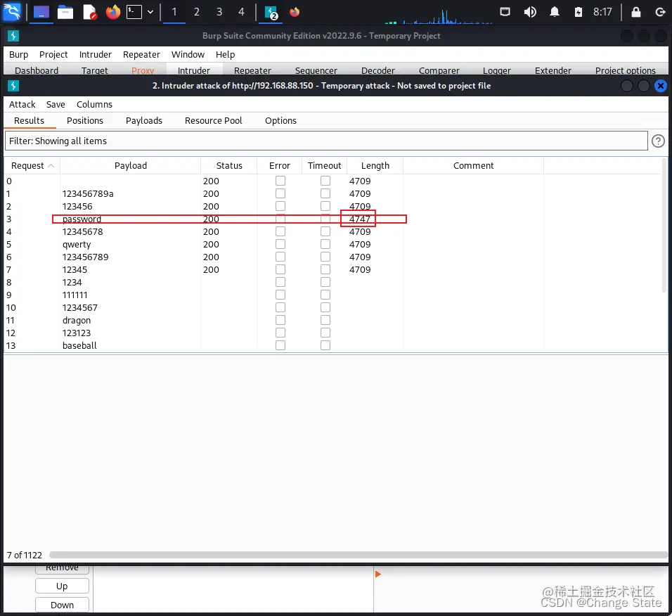This screenshot has height=616, width=672.
Task: Open the notifications bell icon
Action: click(x=555, y=12)
